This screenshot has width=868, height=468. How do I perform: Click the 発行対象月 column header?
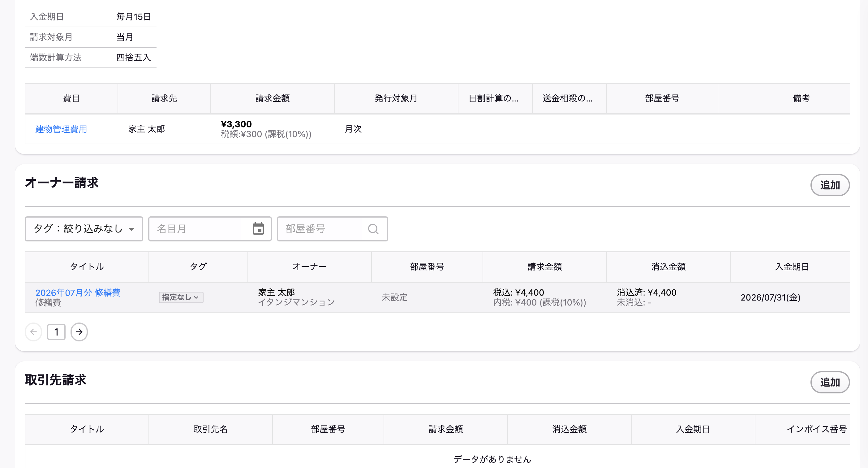396,98
